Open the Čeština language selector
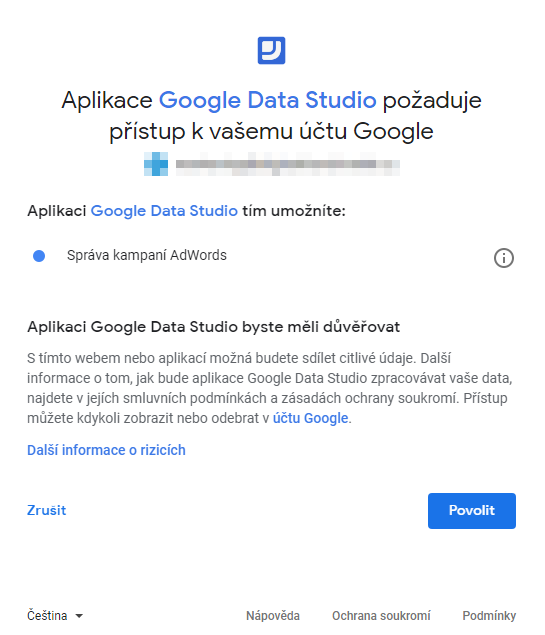The width and height of the screenshot is (545, 635). [x=55, y=616]
